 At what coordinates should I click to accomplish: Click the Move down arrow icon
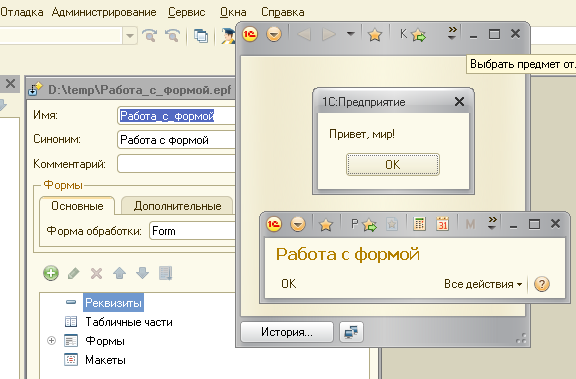coord(143,273)
